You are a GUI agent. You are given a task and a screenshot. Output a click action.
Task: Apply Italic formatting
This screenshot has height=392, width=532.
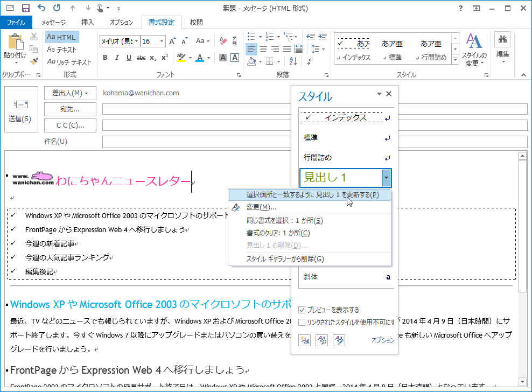click(x=117, y=58)
